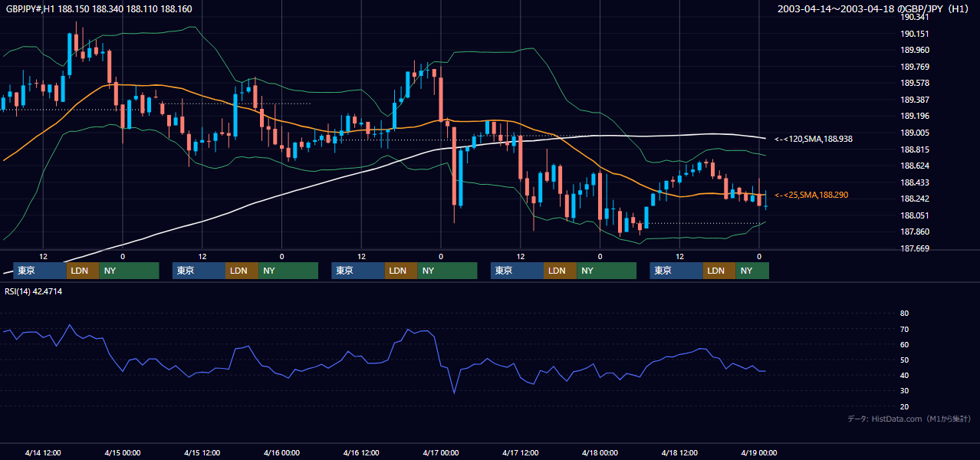Click the 4/16 00:00 time axis label
Viewport: 980px width, 460px height.
(281, 452)
